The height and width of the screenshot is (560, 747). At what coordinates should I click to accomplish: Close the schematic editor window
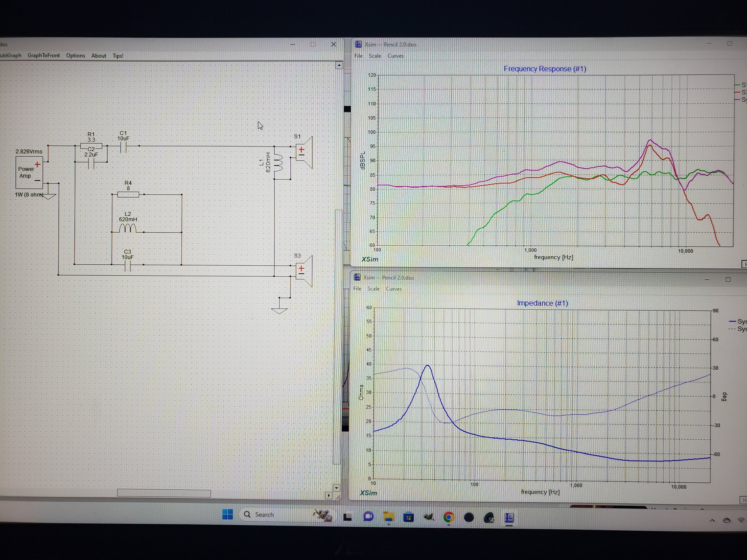pyautogui.click(x=333, y=44)
